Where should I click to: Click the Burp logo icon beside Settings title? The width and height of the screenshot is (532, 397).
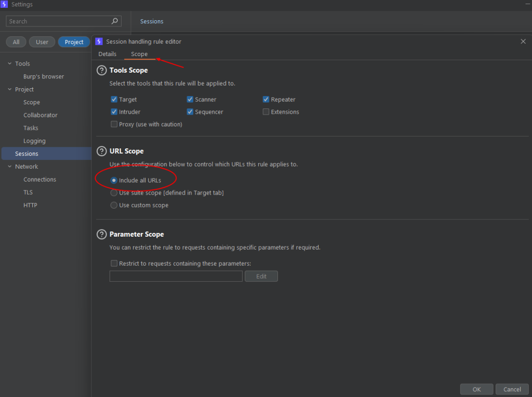(x=4, y=4)
